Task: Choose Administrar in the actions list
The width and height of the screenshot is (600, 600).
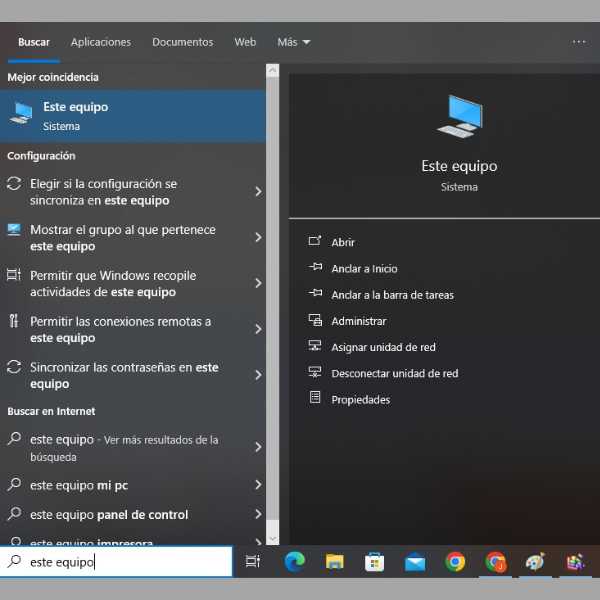Action: (x=358, y=321)
